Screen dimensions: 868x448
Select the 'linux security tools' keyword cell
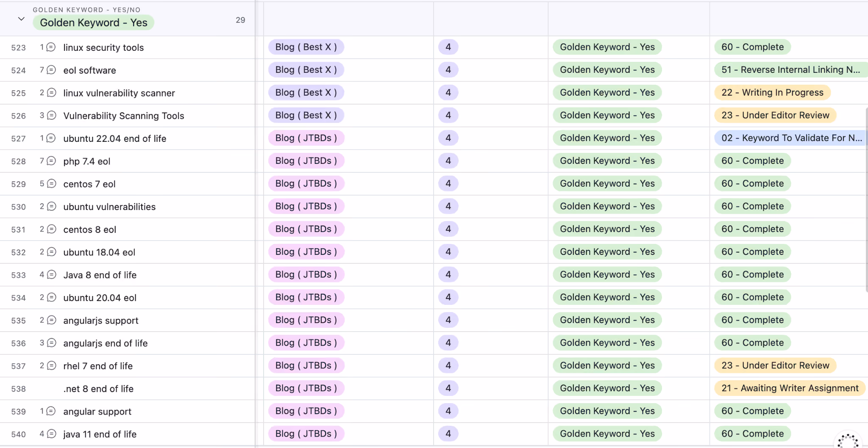[103, 47]
